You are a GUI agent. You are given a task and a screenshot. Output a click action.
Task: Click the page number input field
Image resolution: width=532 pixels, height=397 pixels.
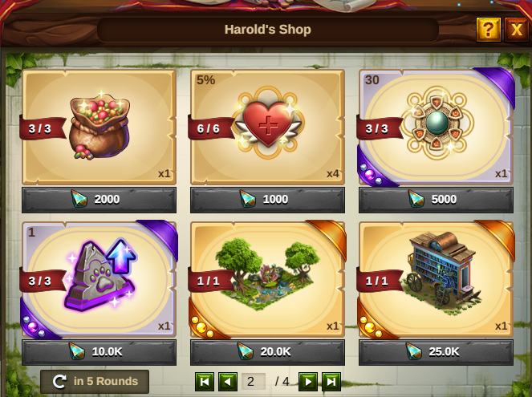[253, 382]
